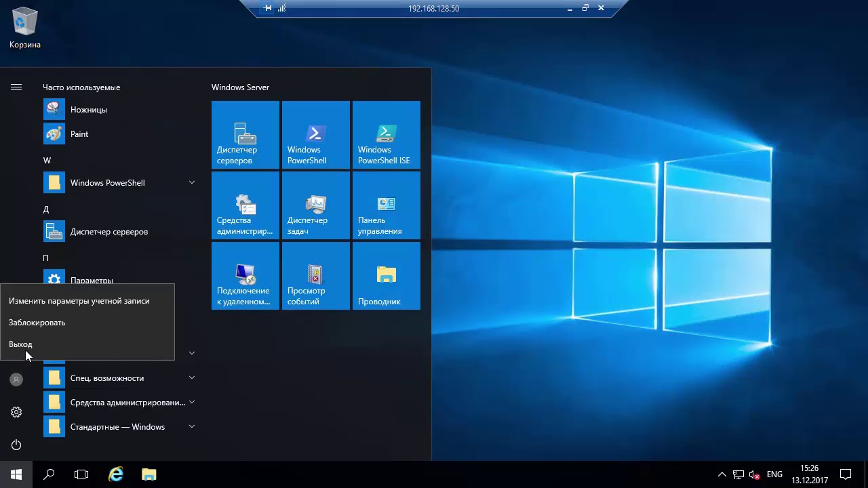Launch the Диспетчер задач tile
Screen dimensions: 868x488
click(316, 205)
